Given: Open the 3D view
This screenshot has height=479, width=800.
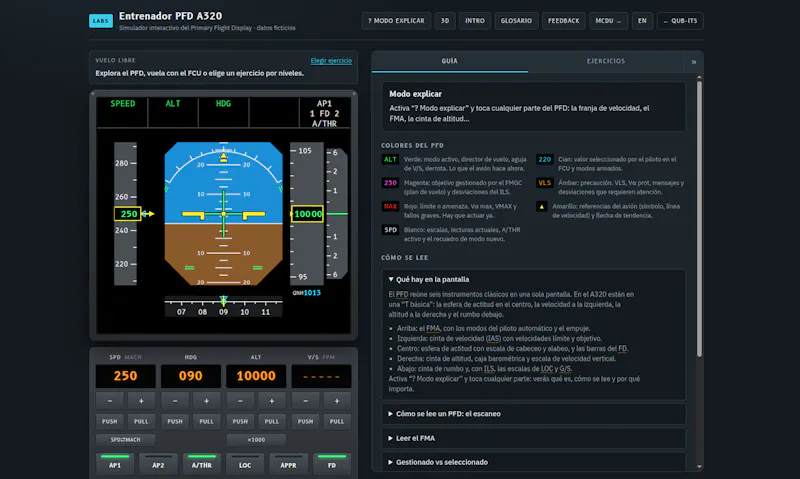Looking at the screenshot, I should coord(445,21).
